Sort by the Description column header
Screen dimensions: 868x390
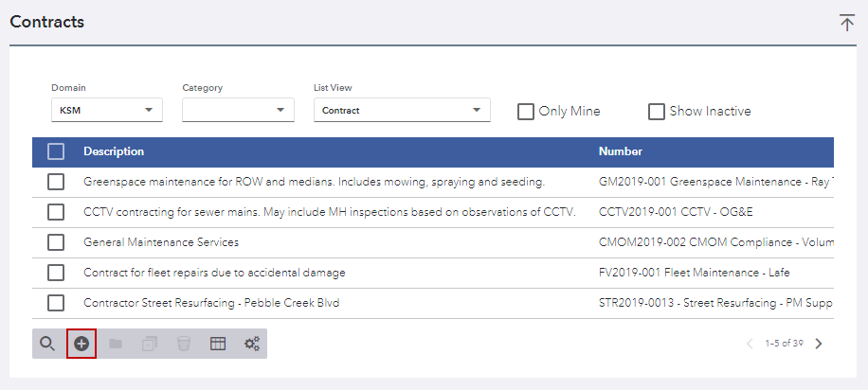point(114,151)
